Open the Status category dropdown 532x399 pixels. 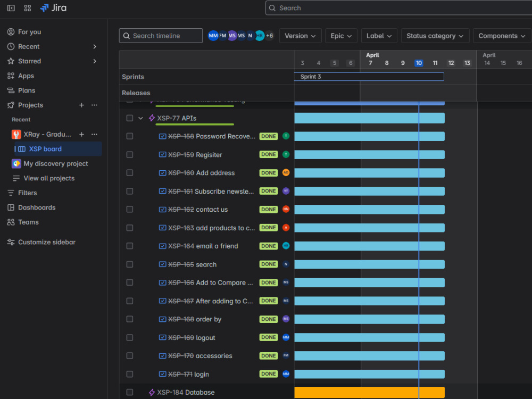(x=435, y=36)
